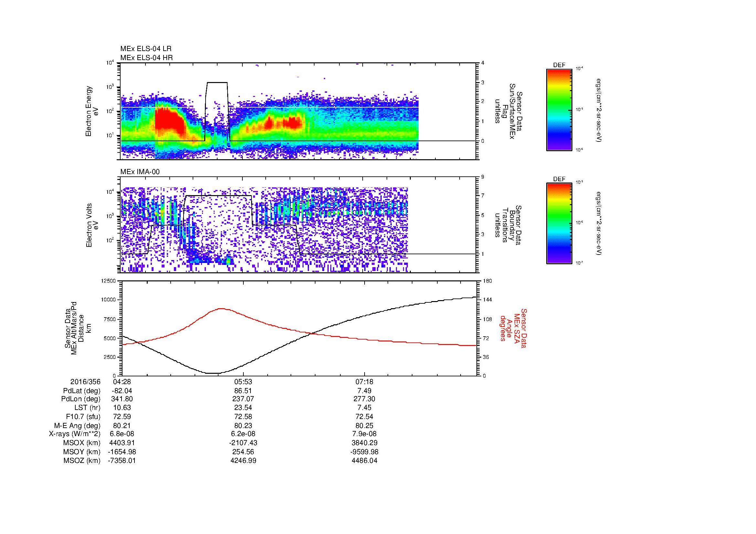Click the altitude axis tick '12500'
Viewport: 756px width, 534px height.
[x=109, y=281]
